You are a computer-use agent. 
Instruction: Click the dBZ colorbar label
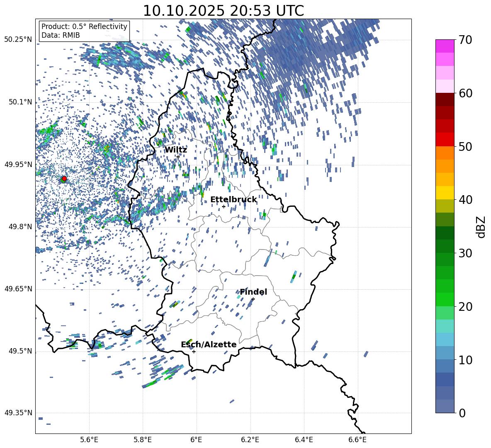click(x=481, y=227)
